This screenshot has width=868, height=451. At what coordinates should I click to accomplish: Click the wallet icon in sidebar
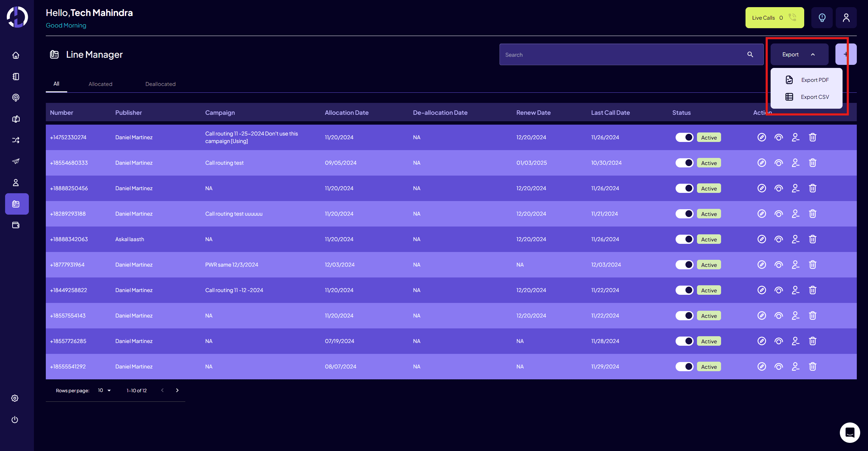pyautogui.click(x=16, y=225)
